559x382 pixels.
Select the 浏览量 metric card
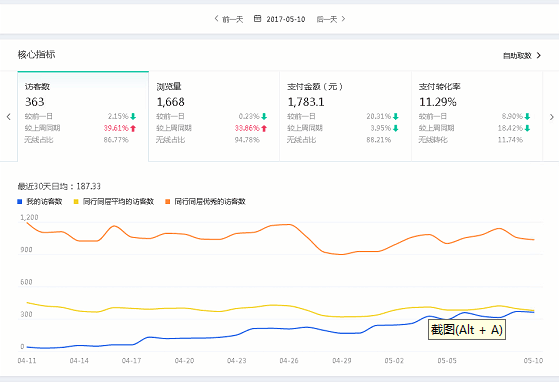click(214, 116)
